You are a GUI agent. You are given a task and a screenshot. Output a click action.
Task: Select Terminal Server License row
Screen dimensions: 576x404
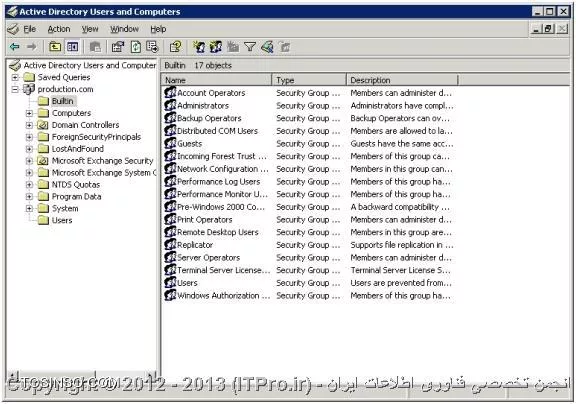pos(223,270)
